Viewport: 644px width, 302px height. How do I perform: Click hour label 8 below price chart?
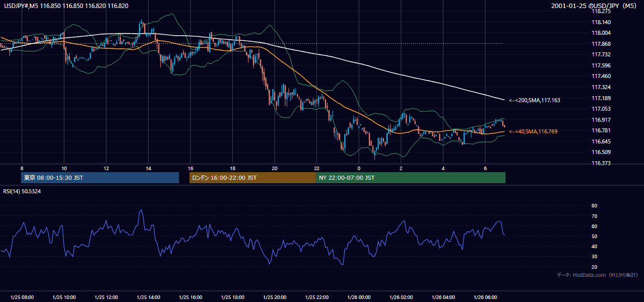(x=22, y=168)
